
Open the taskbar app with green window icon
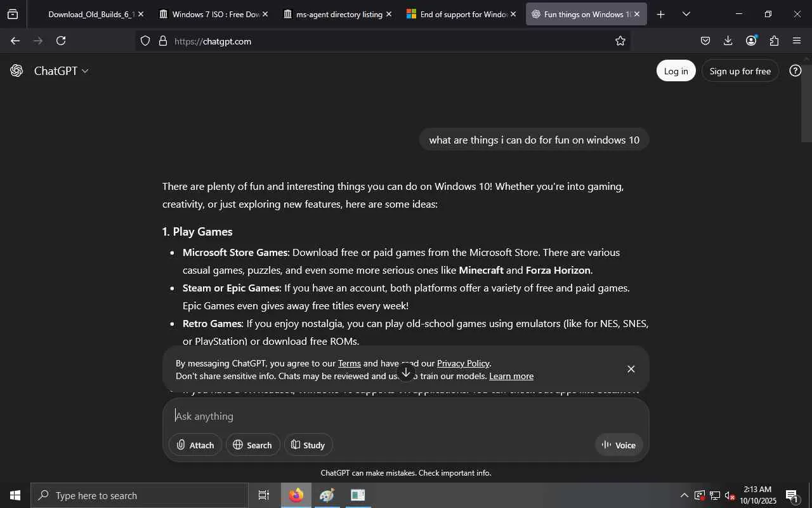(358, 496)
